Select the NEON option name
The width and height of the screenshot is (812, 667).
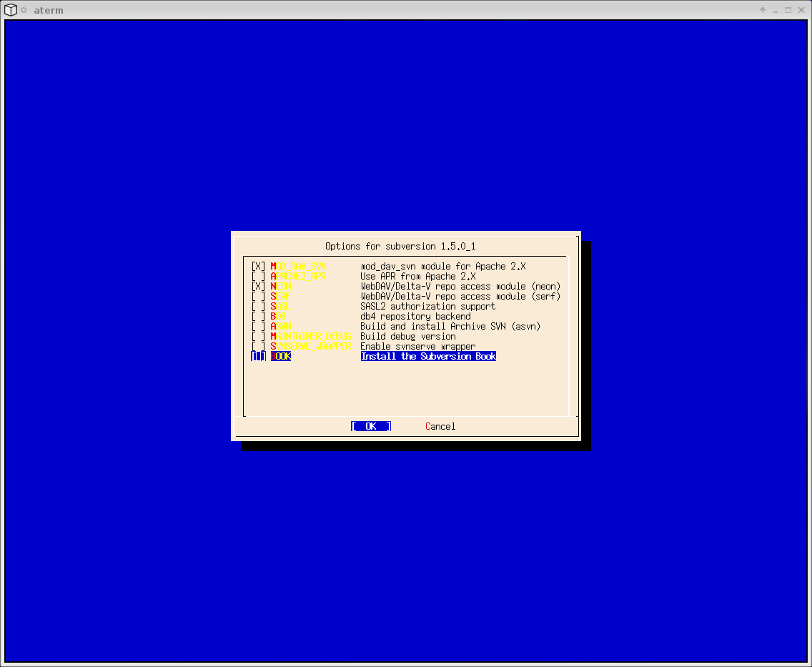point(281,287)
